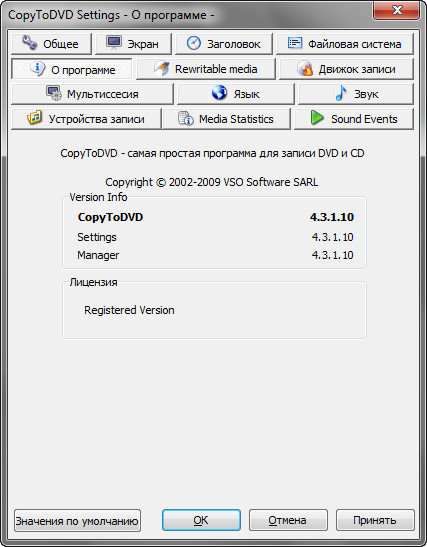The width and height of the screenshot is (427, 547).
Task: Open the Media Statistics tab
Action: click(x=226, y=119)
